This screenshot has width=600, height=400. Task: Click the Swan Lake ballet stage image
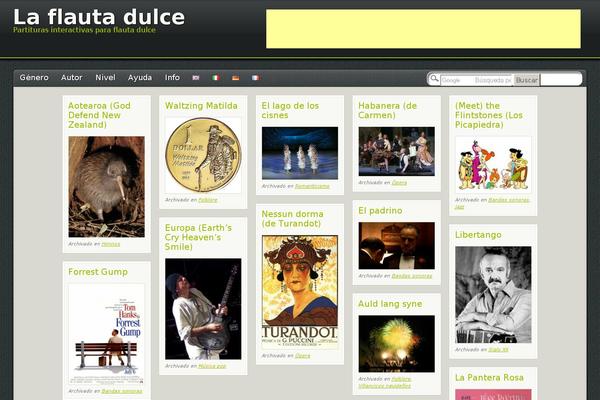tap(300, 153)
